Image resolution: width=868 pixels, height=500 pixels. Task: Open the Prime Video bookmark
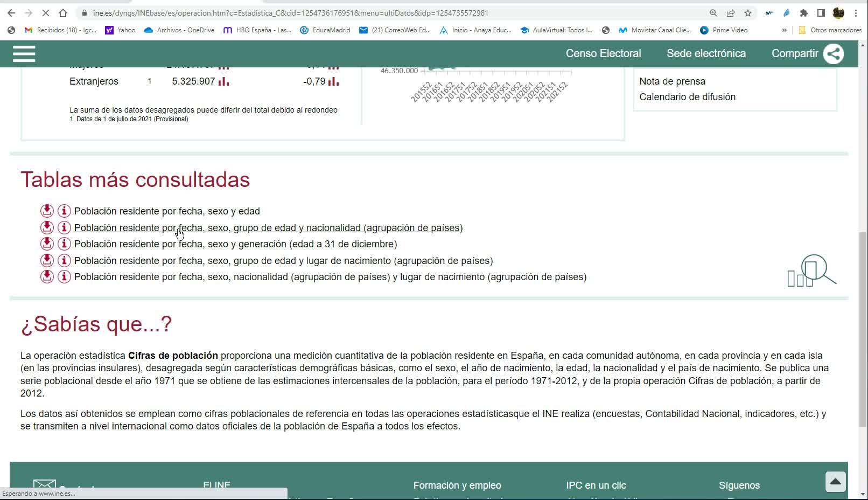click(724, 30)
